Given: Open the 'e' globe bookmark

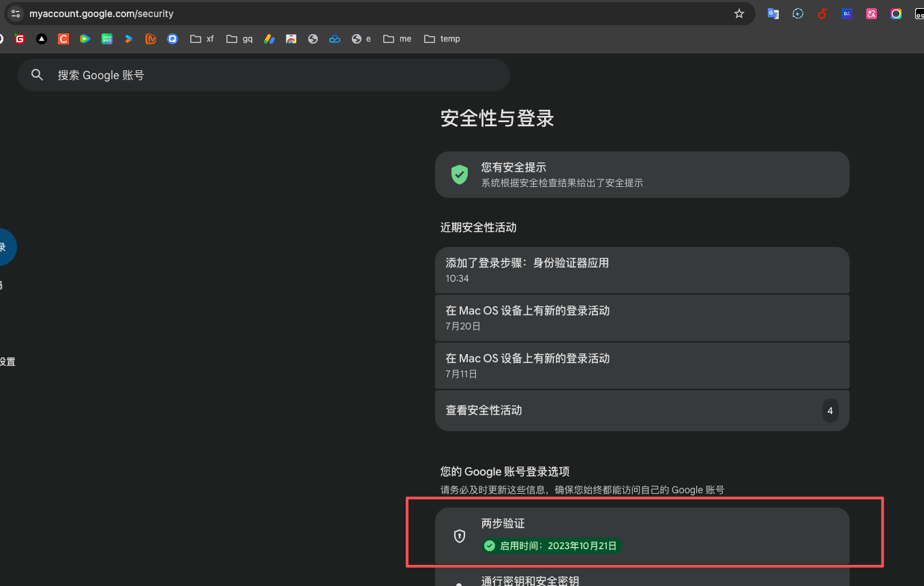Looking at the screenshot, I should tap(361, 39).
